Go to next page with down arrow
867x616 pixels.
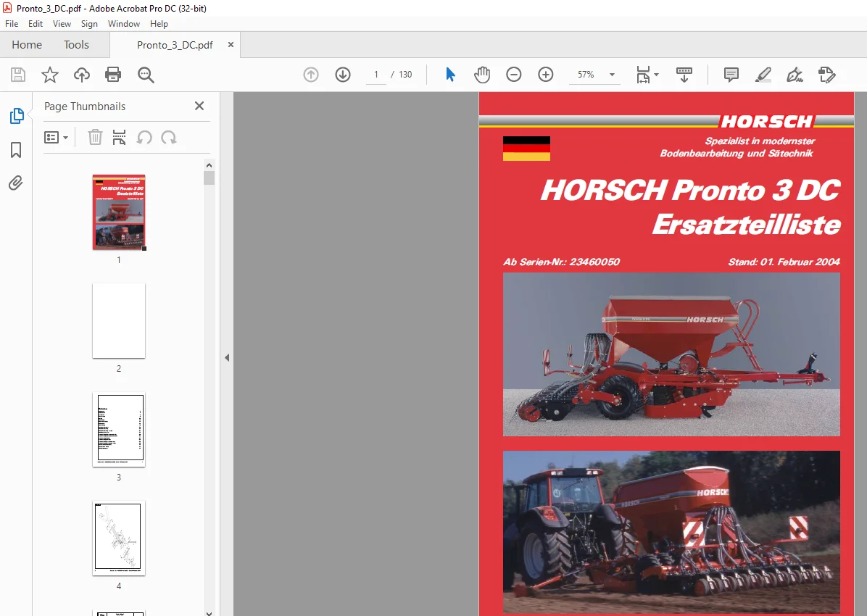343,75
